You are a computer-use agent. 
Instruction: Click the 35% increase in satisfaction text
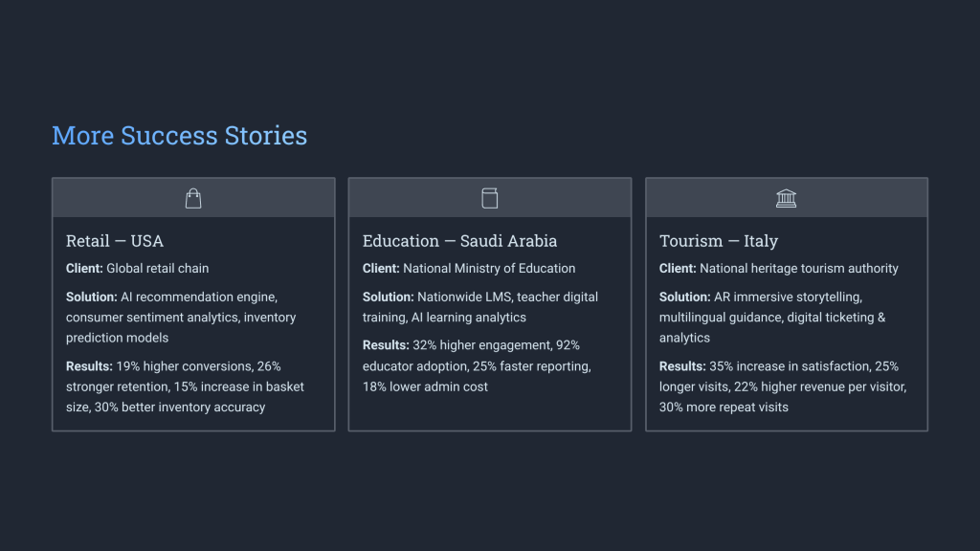[x=790, y=366]
